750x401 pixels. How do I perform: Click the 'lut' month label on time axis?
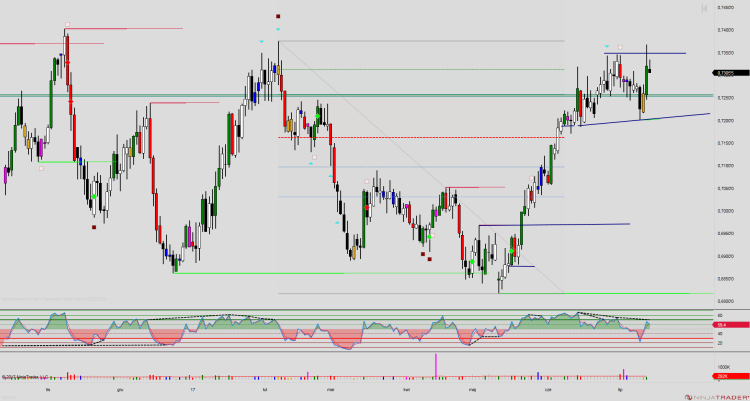pos(265,390)
